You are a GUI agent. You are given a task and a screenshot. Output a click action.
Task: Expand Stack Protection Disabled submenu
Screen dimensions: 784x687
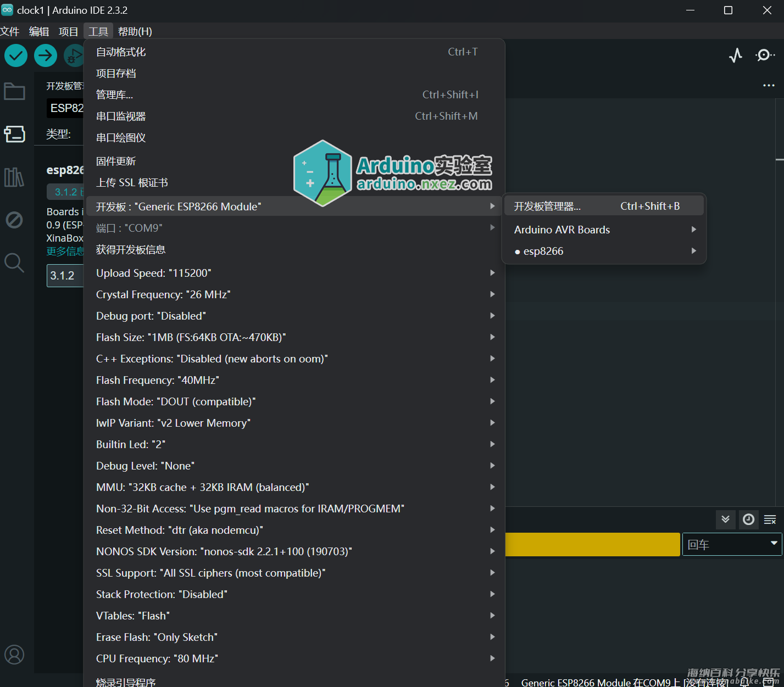coord(294,594)
